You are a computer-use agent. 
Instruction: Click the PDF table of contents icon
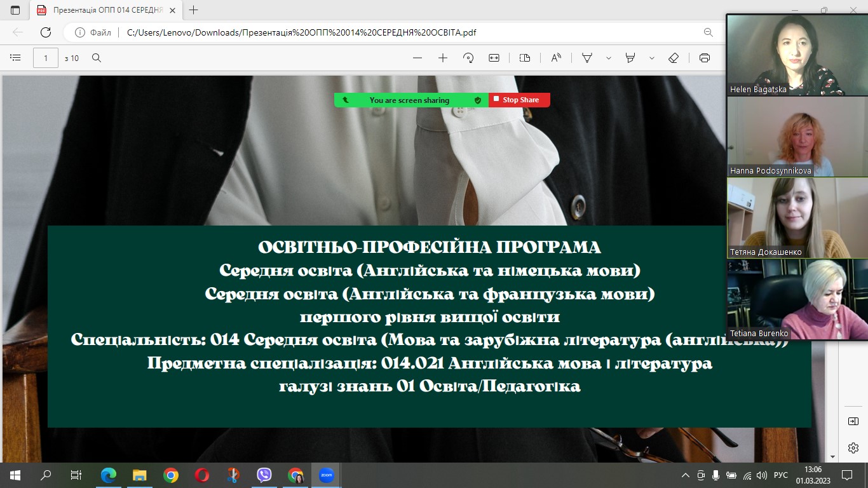pos(15,58)
